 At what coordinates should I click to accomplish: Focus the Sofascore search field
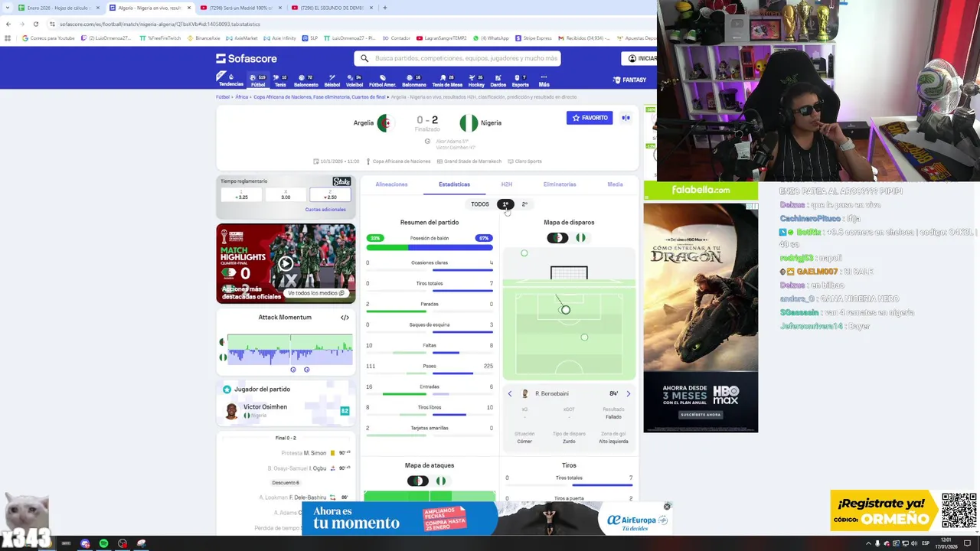point(457,58)
